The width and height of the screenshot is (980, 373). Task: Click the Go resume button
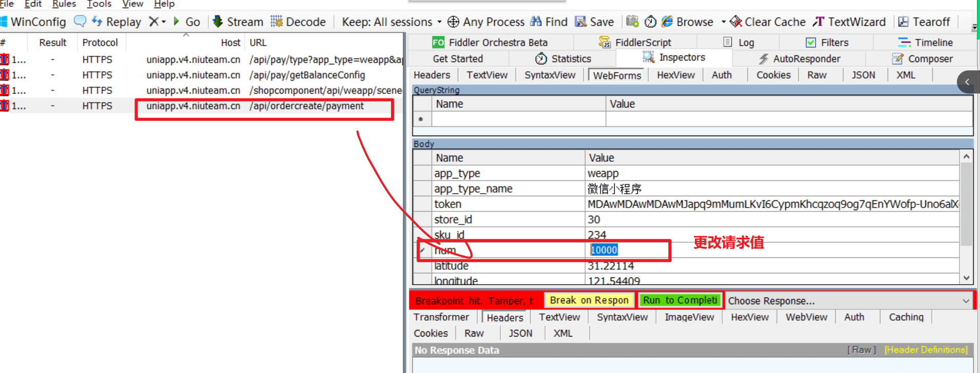click(186, 22)
